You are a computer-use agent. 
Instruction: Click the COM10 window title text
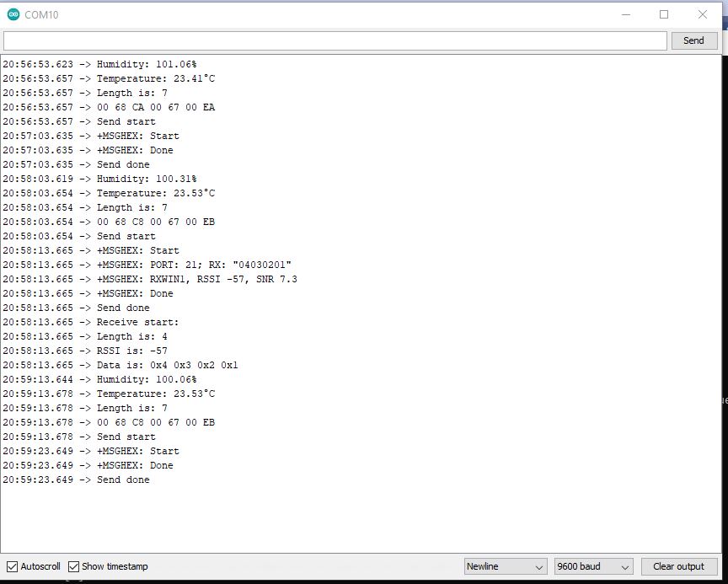tap(42, 14)
